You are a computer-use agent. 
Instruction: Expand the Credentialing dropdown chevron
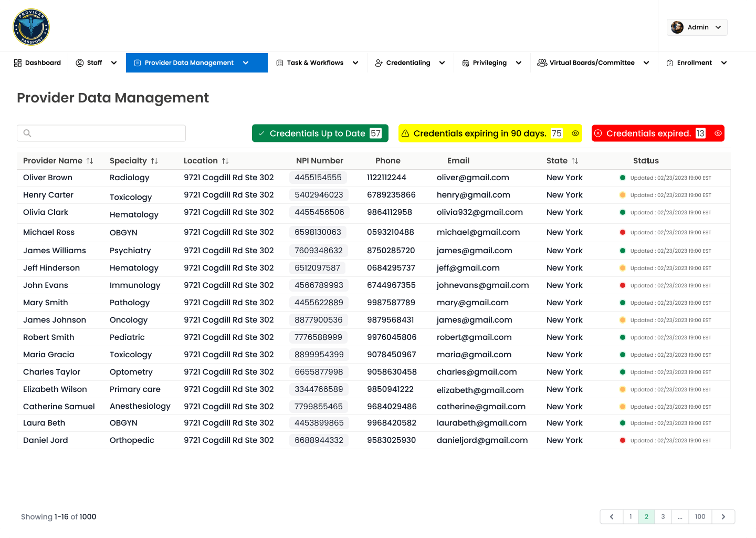point(442,63)
